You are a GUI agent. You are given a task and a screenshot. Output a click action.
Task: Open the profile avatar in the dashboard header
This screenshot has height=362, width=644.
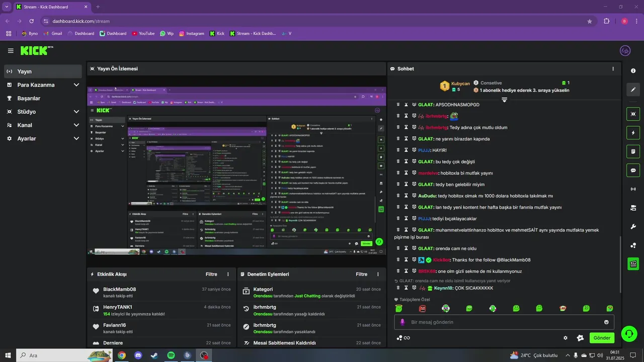(x=625, y=51)
